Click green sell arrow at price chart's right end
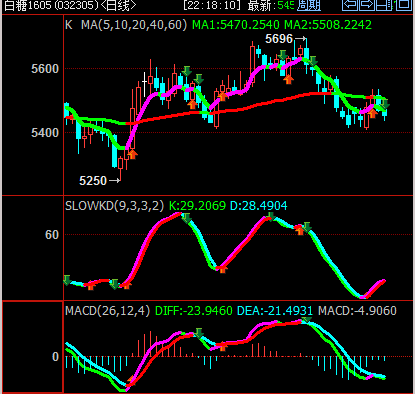Viewport: 415px width, 394px height. (385, 104)
